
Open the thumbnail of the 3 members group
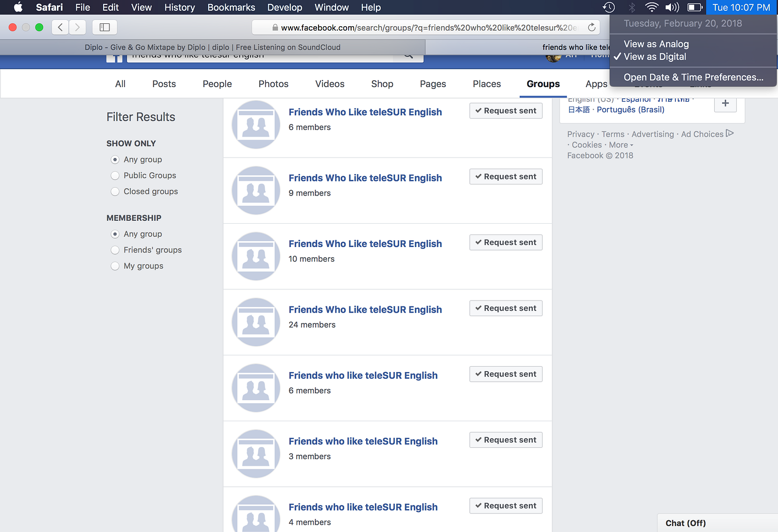[256, 454]
